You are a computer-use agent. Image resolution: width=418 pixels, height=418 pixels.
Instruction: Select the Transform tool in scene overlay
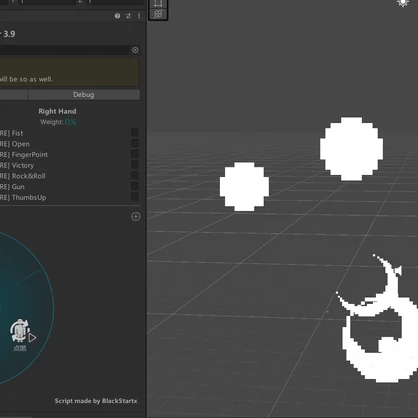point(158,14)
